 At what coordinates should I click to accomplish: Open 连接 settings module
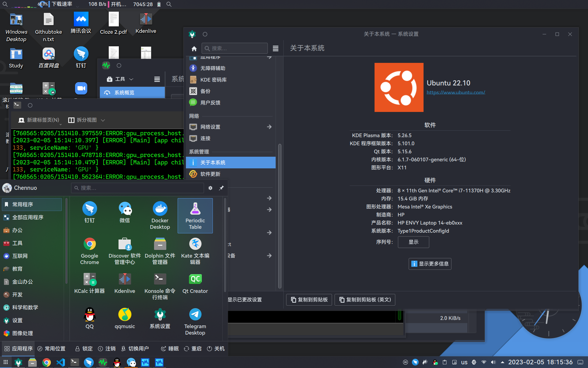[x=231, y=138]
